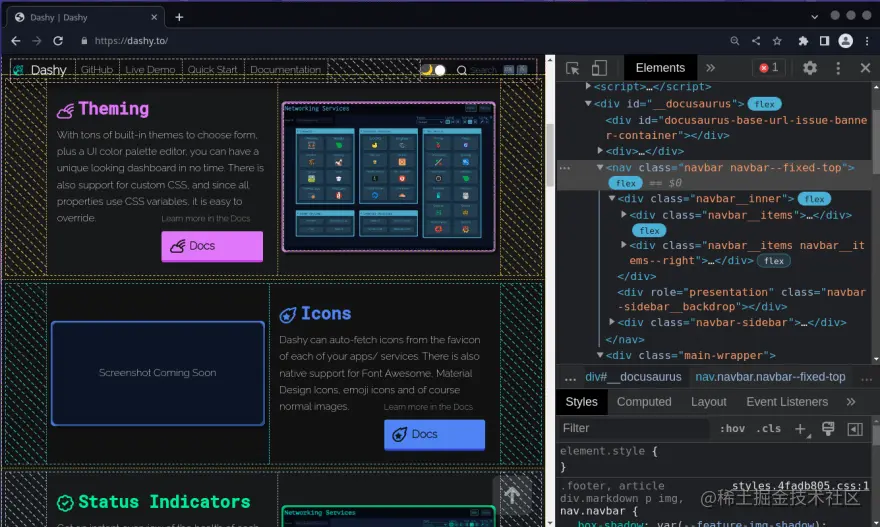Expand the navbar-sidebar div node
880x527 pixels.
[x=612, y=322]
